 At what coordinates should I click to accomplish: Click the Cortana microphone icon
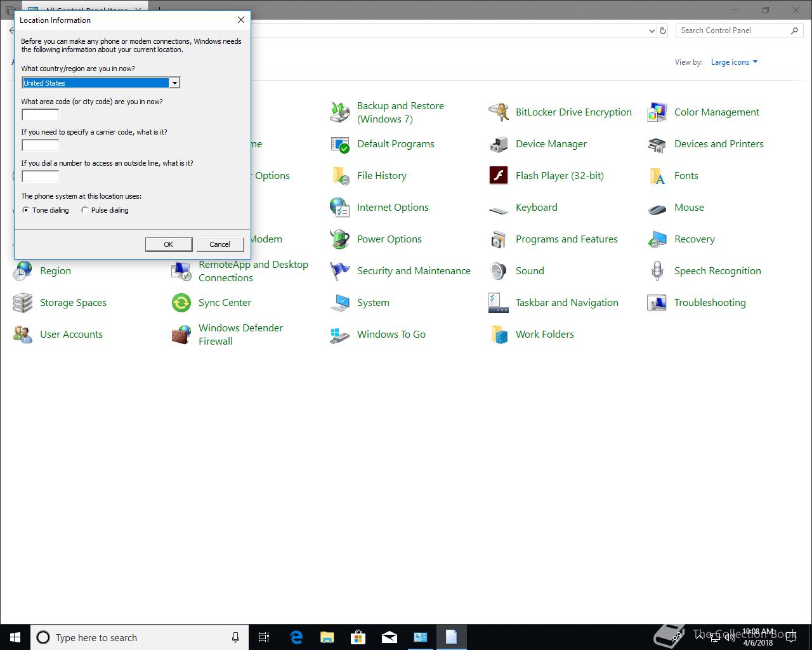pos(235,637)
